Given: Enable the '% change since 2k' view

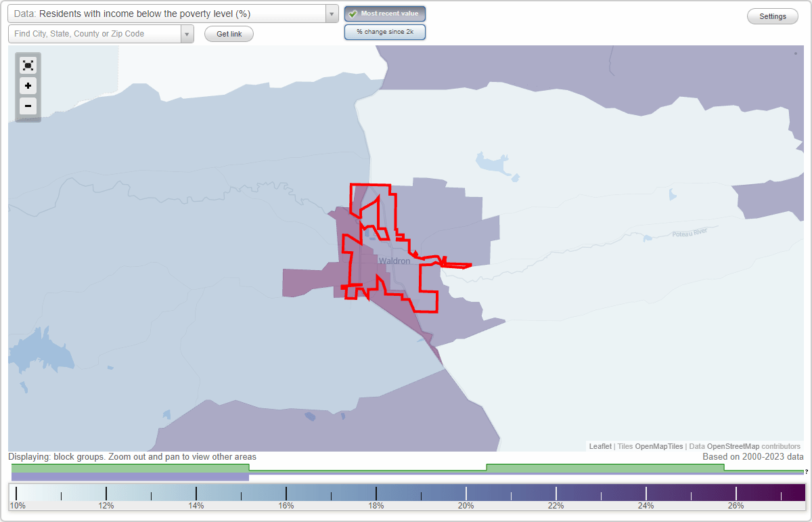Looking at the screenshot, I should [384, 31].
